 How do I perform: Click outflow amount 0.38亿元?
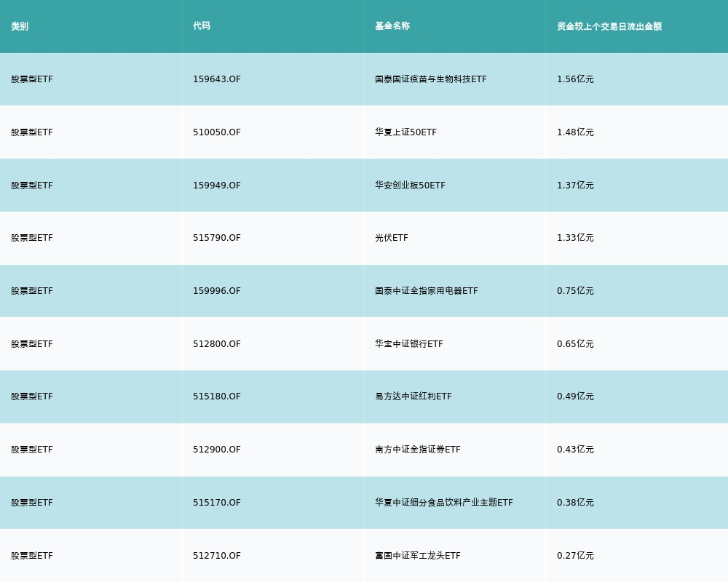(x=575, y=503)
